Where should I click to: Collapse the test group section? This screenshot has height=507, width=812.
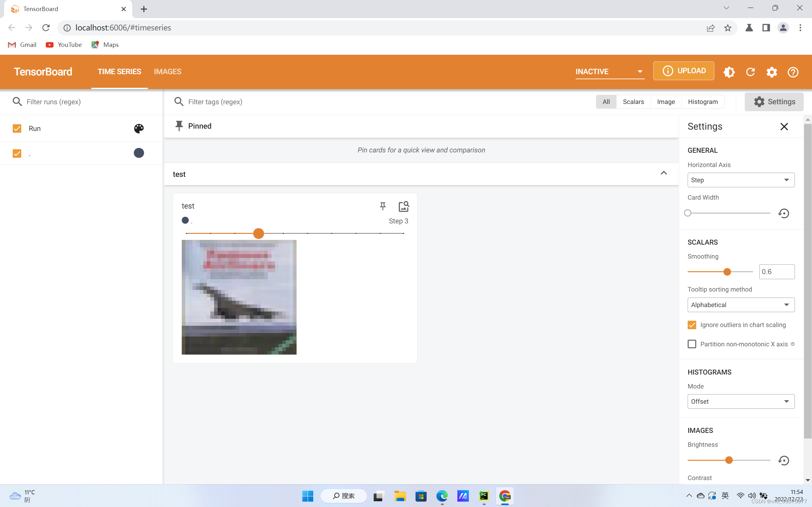pyautogui.click(x=663, y=173)
